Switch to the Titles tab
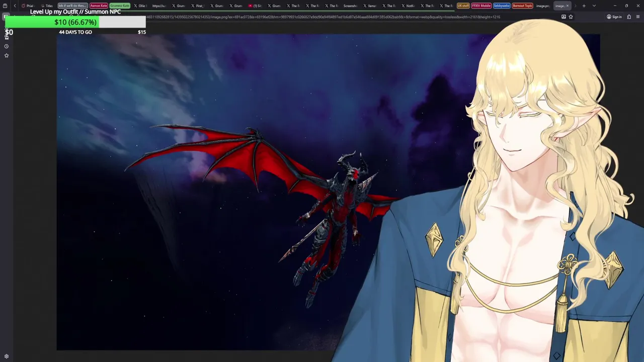 46,6
